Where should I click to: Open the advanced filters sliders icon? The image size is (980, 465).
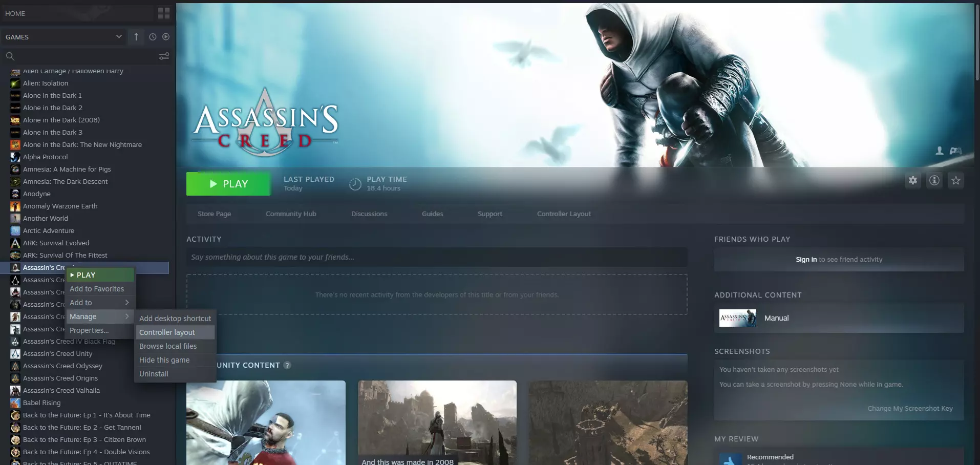click(164, 56)
